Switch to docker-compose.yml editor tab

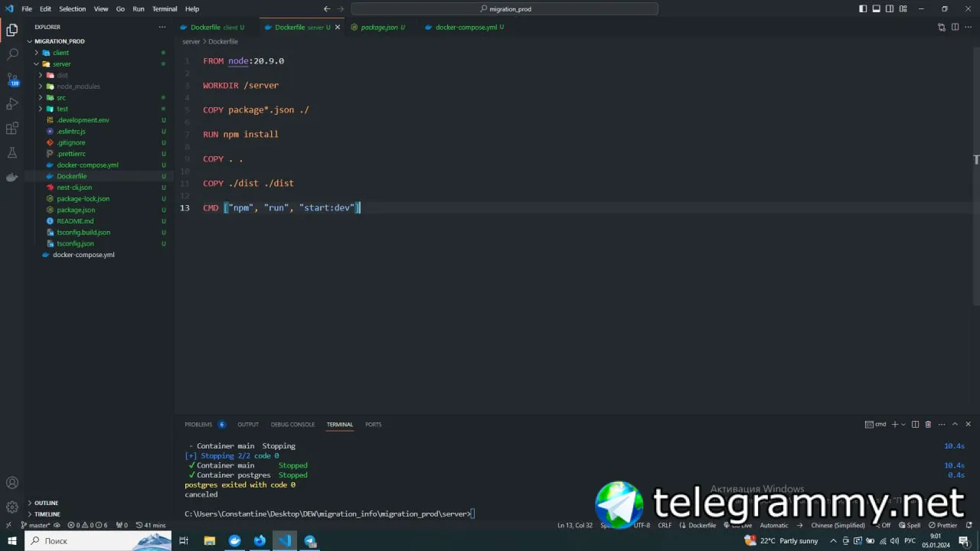pos(466,27)
